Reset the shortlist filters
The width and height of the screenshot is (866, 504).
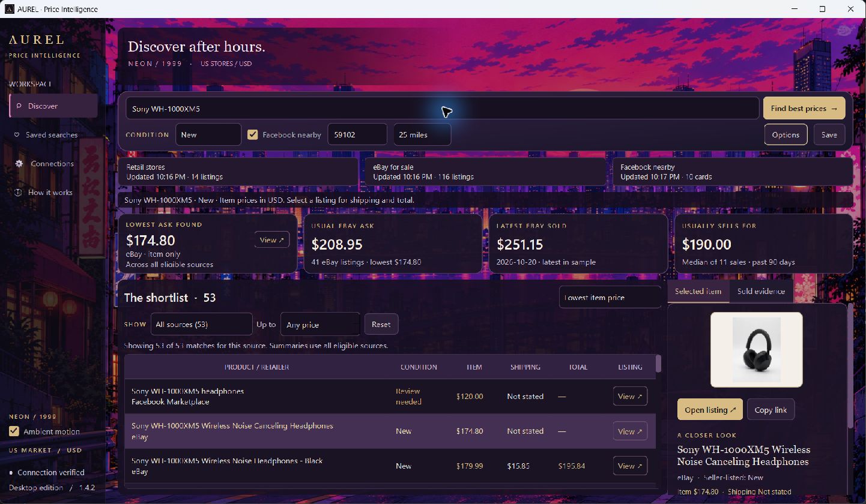coord(381,324)
